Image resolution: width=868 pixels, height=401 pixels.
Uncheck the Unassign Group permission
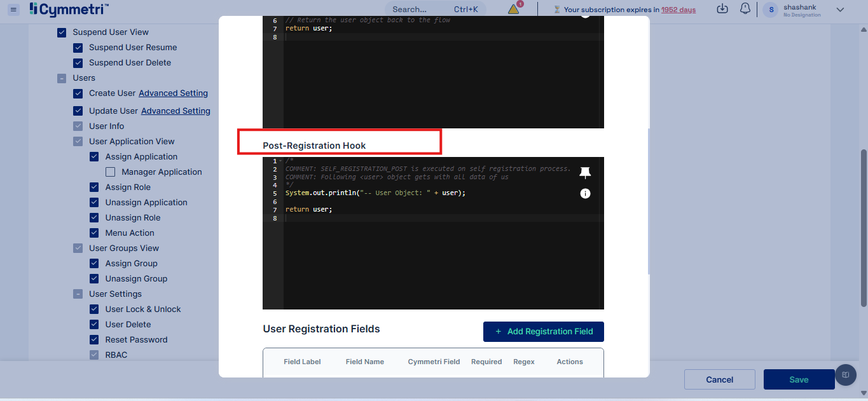(x=94, y=279)
